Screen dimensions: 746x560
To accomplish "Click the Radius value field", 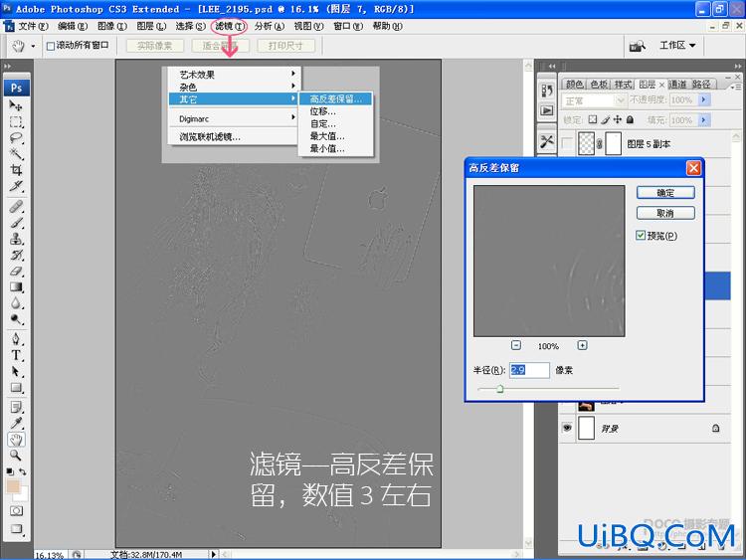I will click(x=529, y=370).
